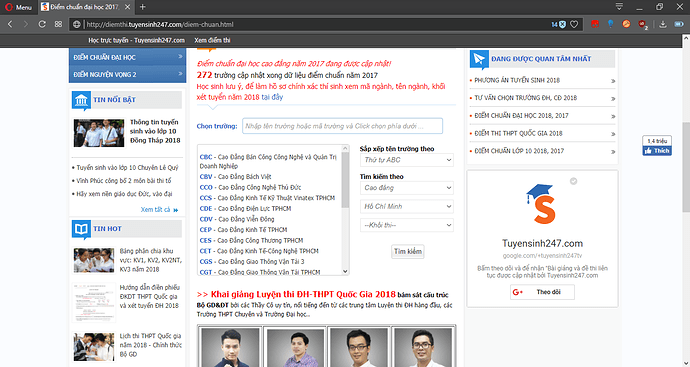Bookmark page with heart icon
The height and width of the screenshot is (367, 690).
coord(574,24)
